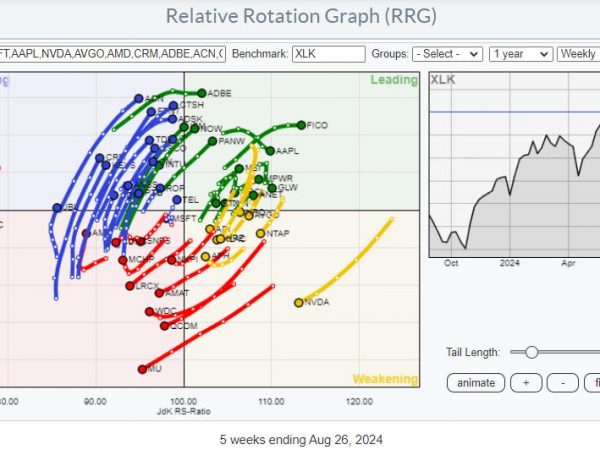
Task: Select the ROP data point
Action: tap(160, 188)
